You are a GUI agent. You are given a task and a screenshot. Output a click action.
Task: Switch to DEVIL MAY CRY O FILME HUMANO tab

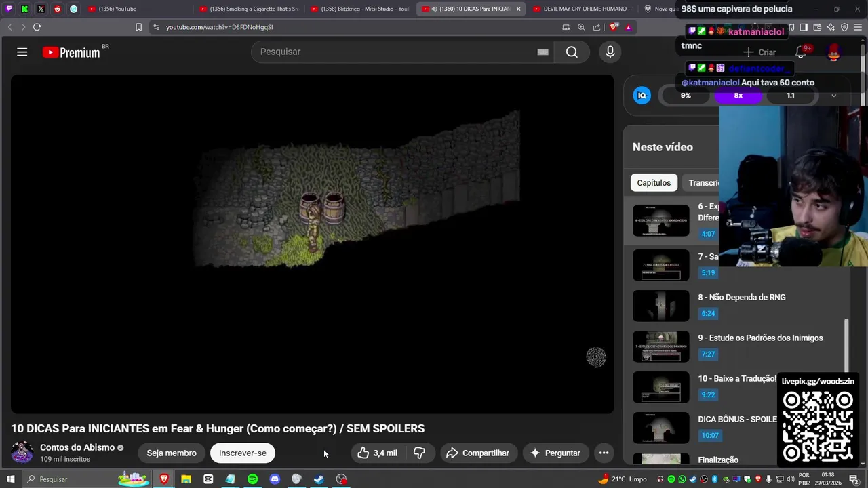(x=583, y=9)
